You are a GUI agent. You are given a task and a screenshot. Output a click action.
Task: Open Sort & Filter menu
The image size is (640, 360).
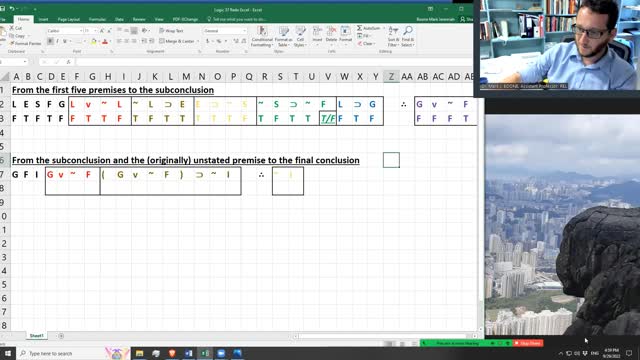tap(393, 36)
